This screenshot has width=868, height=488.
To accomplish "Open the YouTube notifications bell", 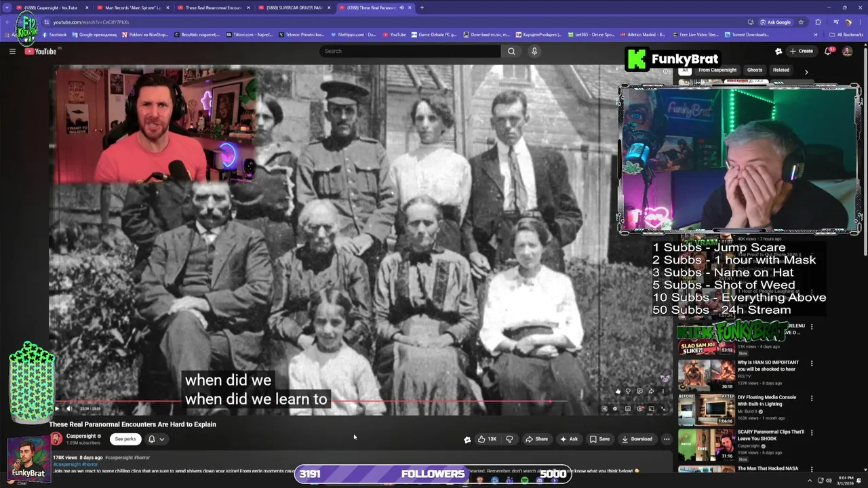I will pos(829,51).
